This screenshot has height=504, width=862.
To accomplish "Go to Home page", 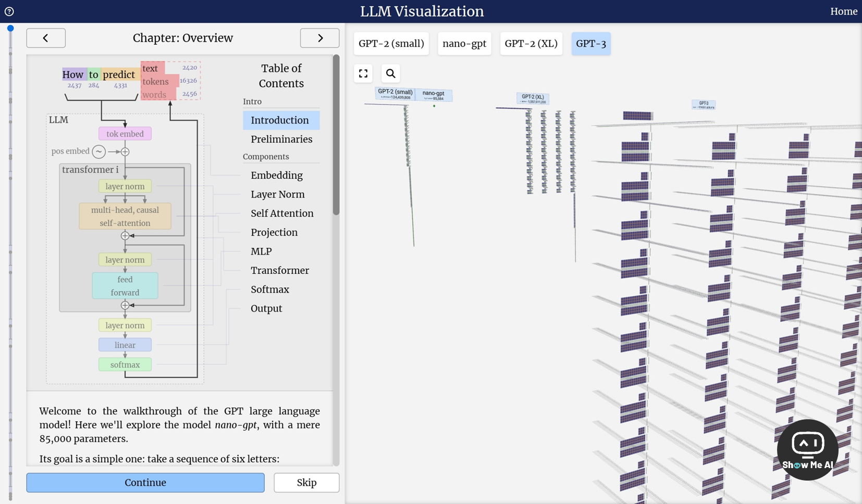I will pos(844,11).
